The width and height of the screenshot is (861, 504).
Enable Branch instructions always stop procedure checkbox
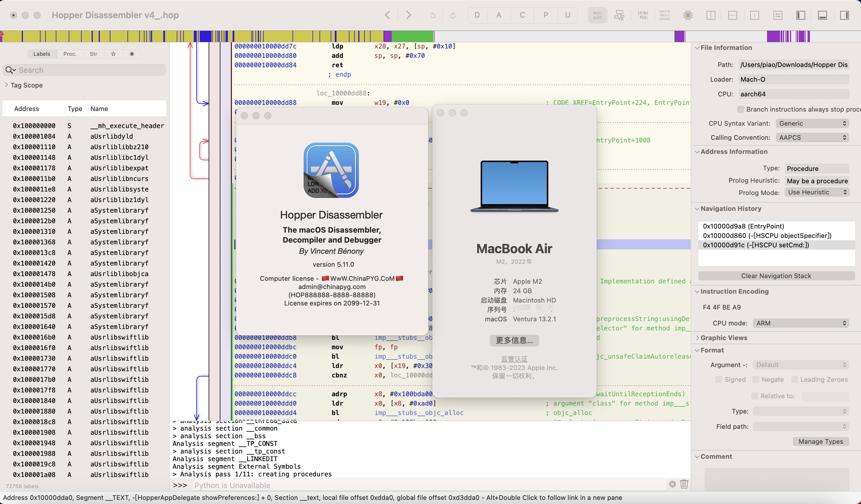coord(740,109)
